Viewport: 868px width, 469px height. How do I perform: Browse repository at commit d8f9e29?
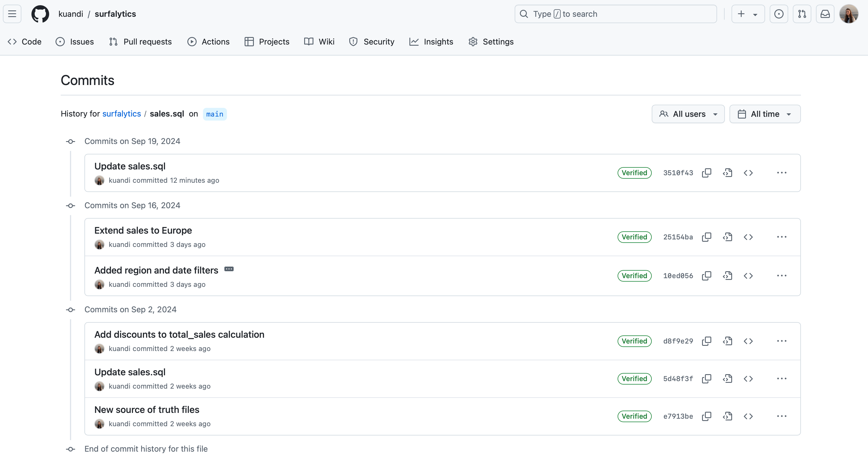pyautogui.click(x=748, y=341)
